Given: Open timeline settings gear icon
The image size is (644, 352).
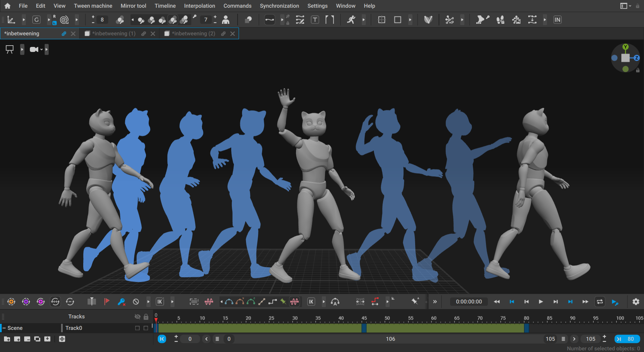Looking at the screenshot, I should (636, 302).
